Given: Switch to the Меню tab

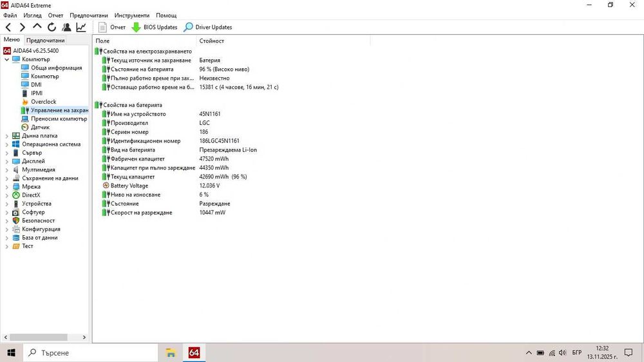Looking at the screenshot, I should point(12,39).
